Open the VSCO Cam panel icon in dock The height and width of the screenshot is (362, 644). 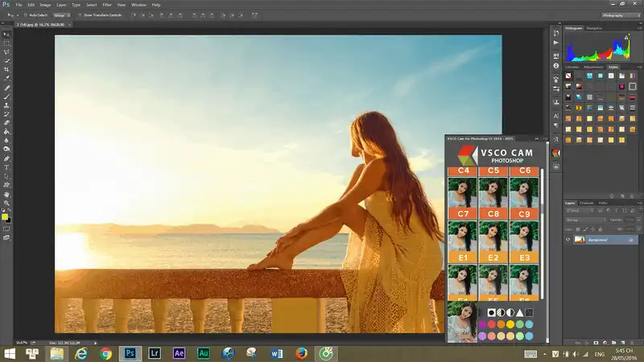[555, 152]
